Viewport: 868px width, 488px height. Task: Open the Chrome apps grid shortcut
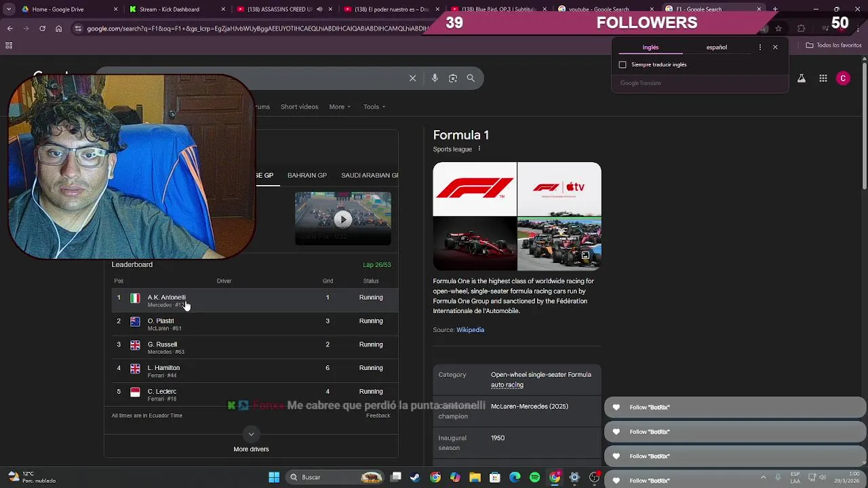9,45
